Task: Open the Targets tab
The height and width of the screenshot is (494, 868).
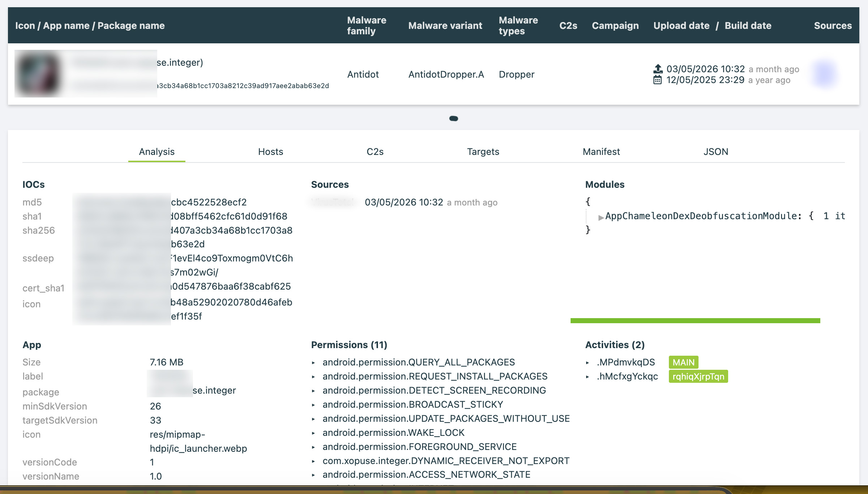Action: click(x=483, y=152)
